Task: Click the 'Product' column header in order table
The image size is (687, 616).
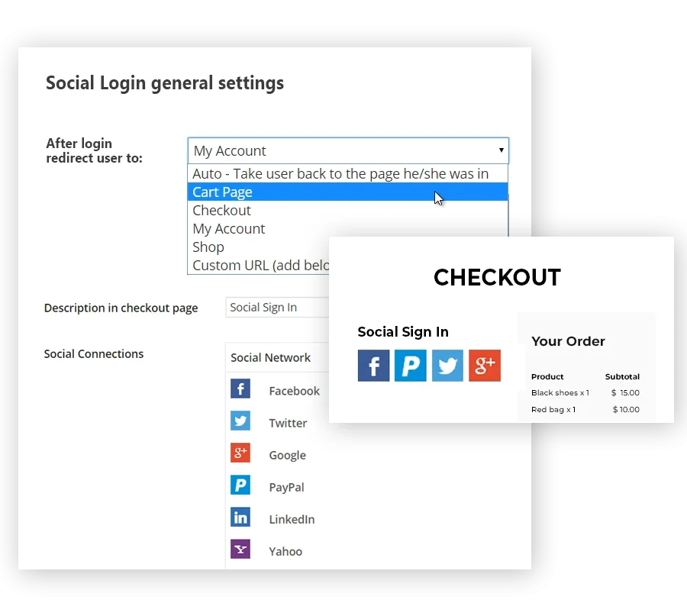Action: (x=547, y=376)
